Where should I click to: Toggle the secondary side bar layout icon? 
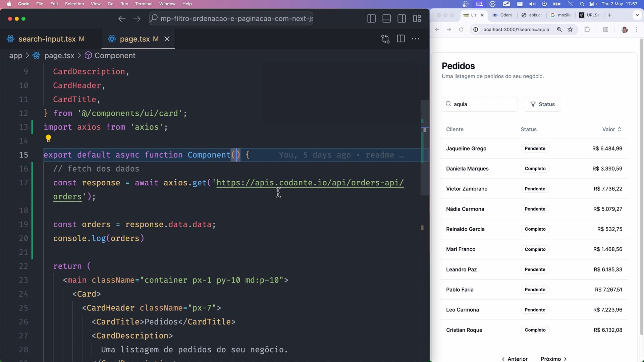click(401, 19)
